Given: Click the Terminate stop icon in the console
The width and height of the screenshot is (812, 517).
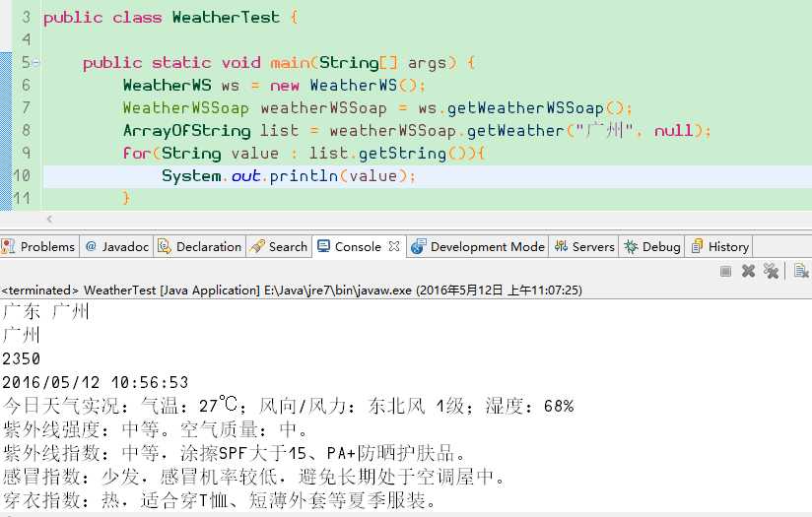Looking at the screenshot, I should click(x=725, y=271).
